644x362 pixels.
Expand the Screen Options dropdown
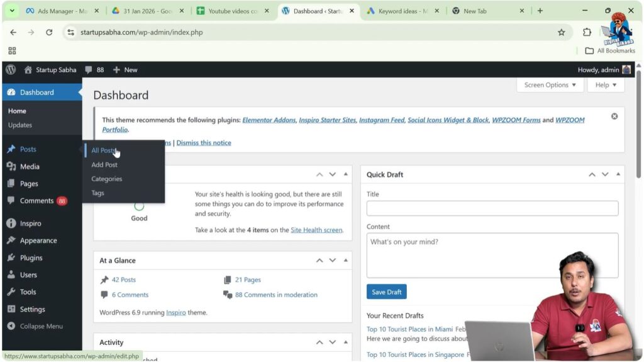[550, 85]
